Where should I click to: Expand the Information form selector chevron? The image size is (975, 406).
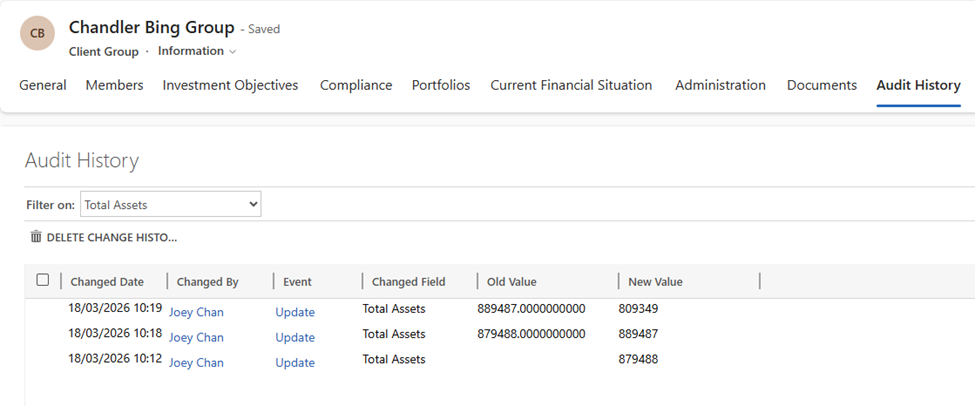pos(233,51)
